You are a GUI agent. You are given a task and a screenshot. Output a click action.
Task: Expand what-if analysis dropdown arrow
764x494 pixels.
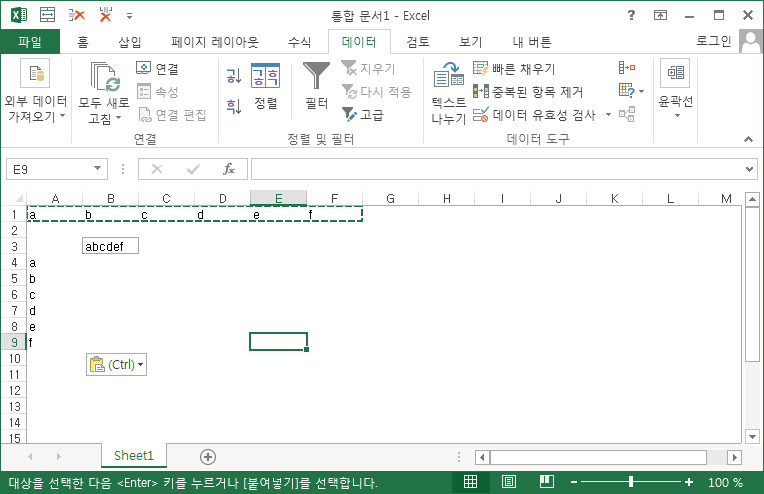pos(642,92)
